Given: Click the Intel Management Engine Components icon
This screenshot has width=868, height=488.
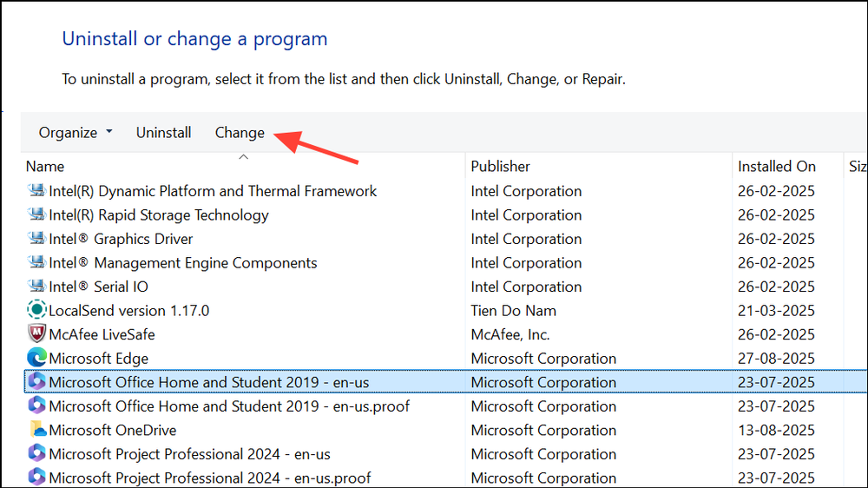Looking at the screenshot, I should 36,262.
